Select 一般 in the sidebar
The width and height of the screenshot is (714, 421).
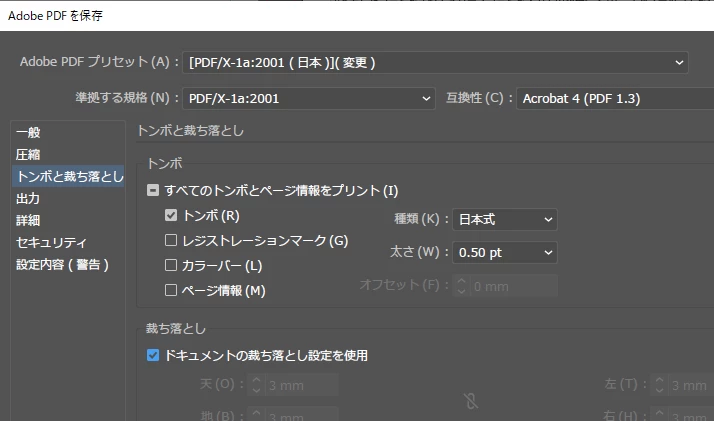pos(68,132)
